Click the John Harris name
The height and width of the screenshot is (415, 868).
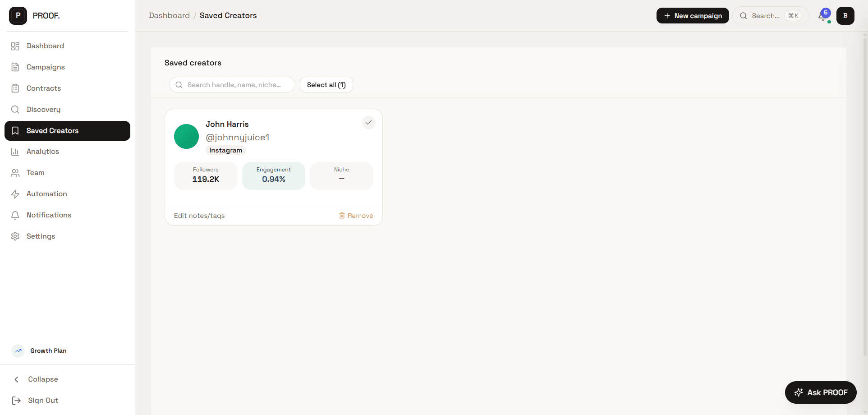click(227, 124)
